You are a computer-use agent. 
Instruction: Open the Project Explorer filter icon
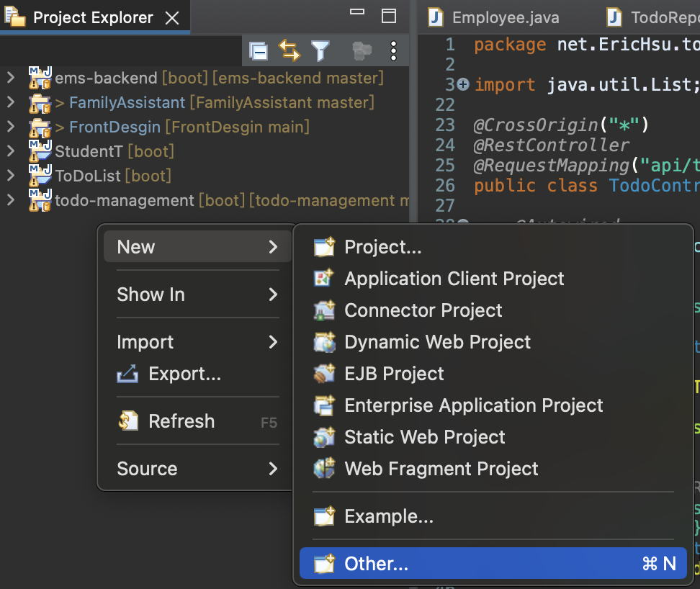[320, 50]
